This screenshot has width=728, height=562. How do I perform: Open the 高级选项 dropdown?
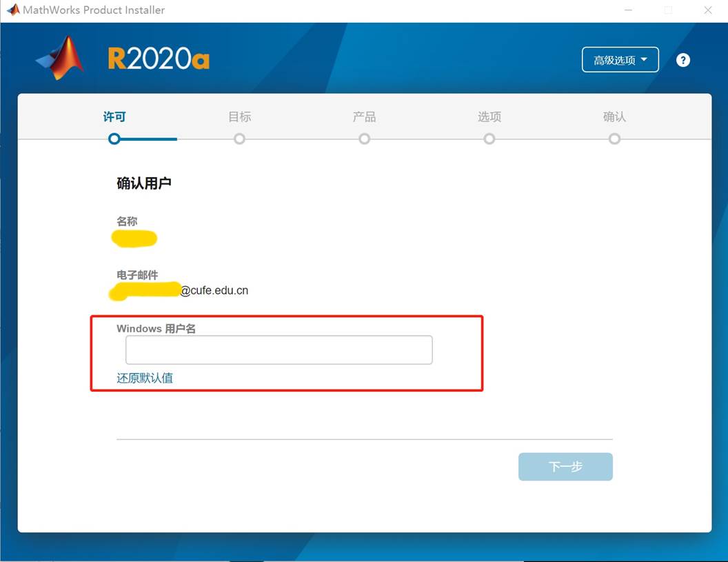tap(620, 60)
